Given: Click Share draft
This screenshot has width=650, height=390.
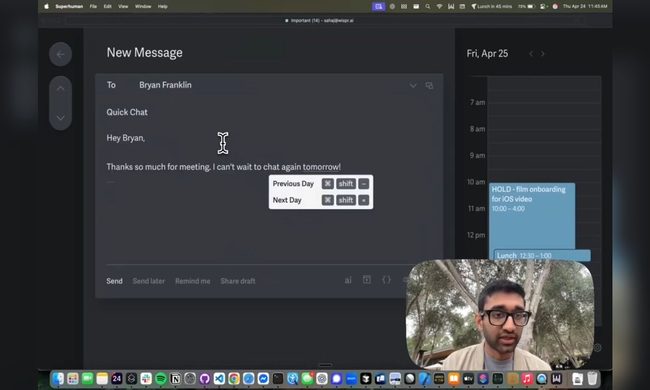Looking at the screenshot, I should [238, 281].
